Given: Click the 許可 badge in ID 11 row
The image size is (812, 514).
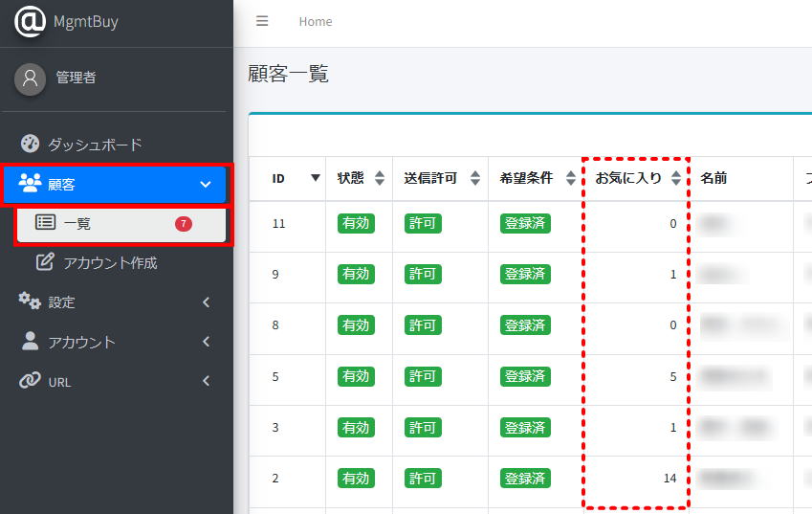Looking at the screenshot, I should point(423,223).
